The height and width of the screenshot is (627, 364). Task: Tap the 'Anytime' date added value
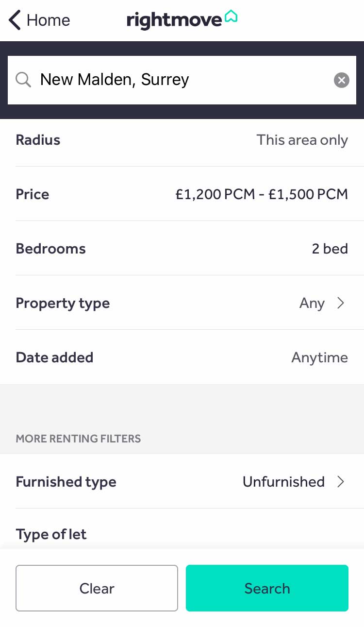point(320,358)
